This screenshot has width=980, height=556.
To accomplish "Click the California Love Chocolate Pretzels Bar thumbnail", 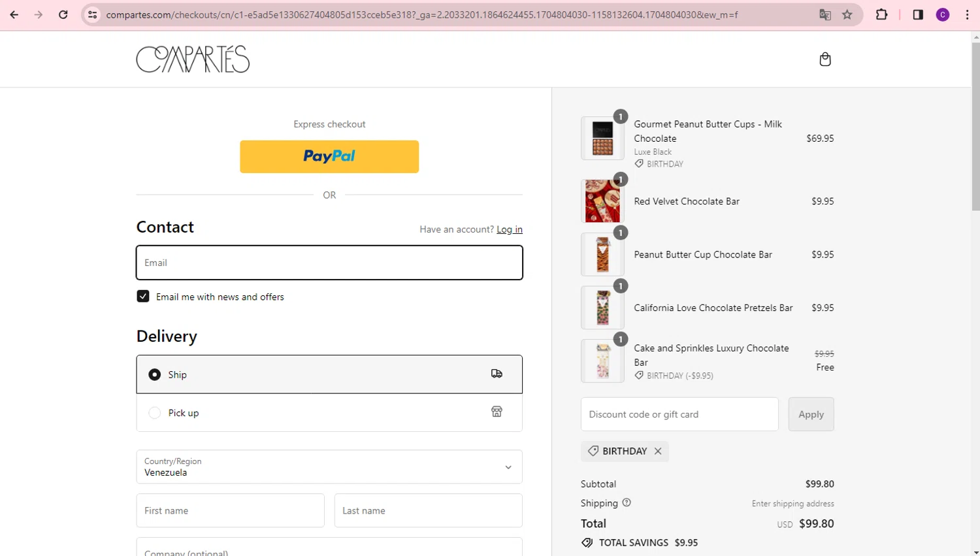I will [x=602, y=308].
